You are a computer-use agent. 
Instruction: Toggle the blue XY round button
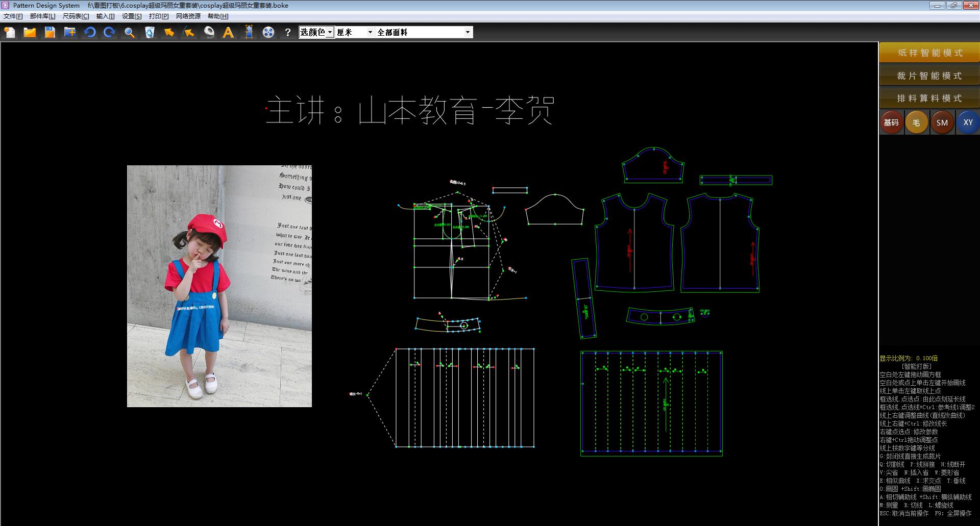coord(968,122)
